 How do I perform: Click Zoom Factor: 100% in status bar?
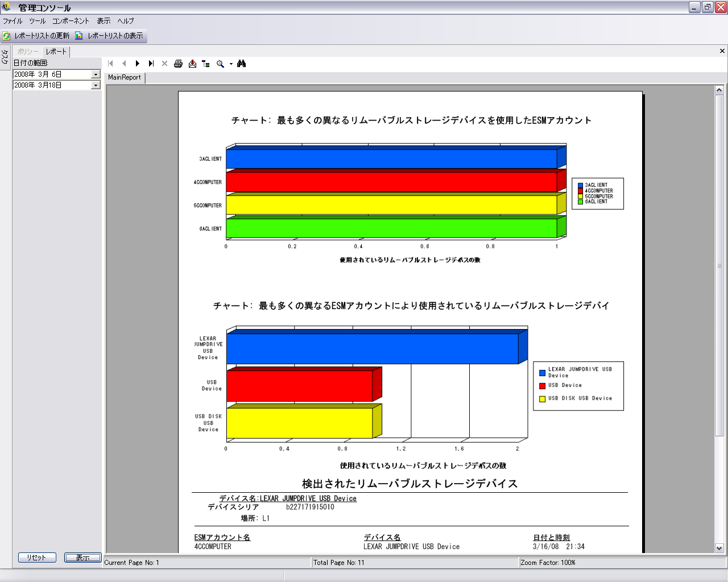[x=548, y=563]
